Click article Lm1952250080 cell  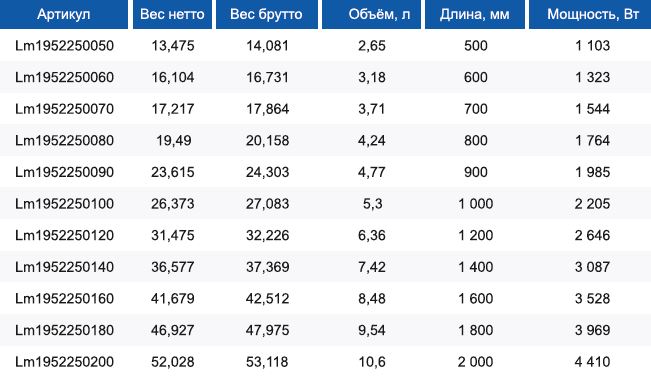tap(64, 140)
